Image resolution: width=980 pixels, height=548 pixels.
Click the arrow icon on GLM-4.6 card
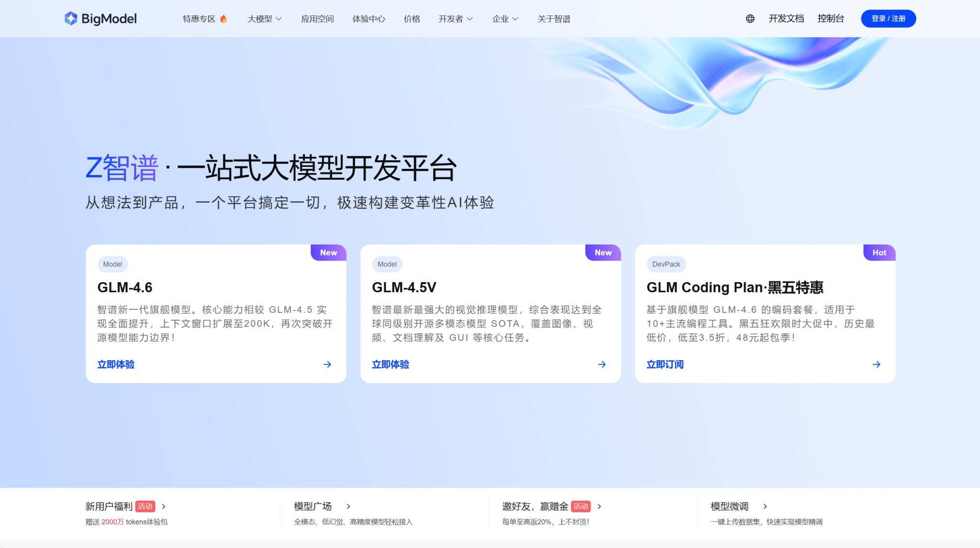coord(327,364)
